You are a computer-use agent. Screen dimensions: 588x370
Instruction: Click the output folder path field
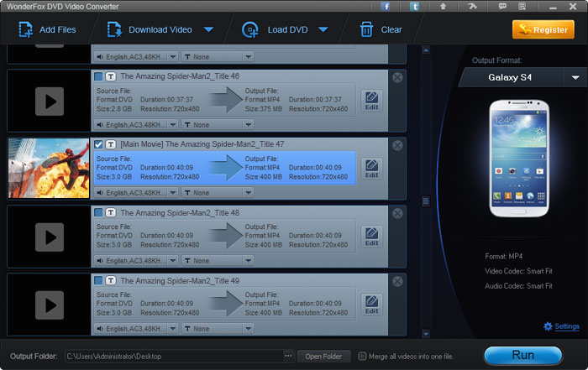coord(174,356)
